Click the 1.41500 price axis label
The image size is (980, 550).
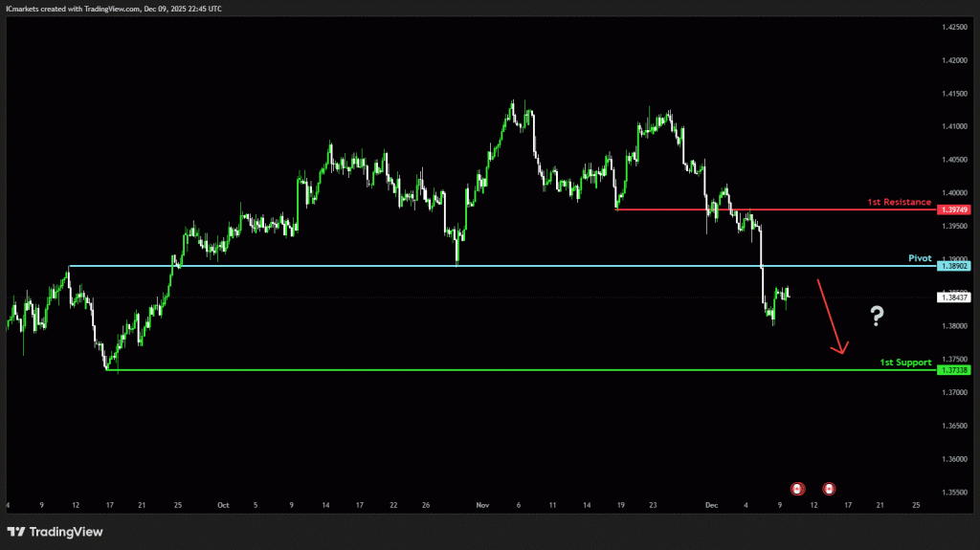pyautogui.click(x=954, y=93)
